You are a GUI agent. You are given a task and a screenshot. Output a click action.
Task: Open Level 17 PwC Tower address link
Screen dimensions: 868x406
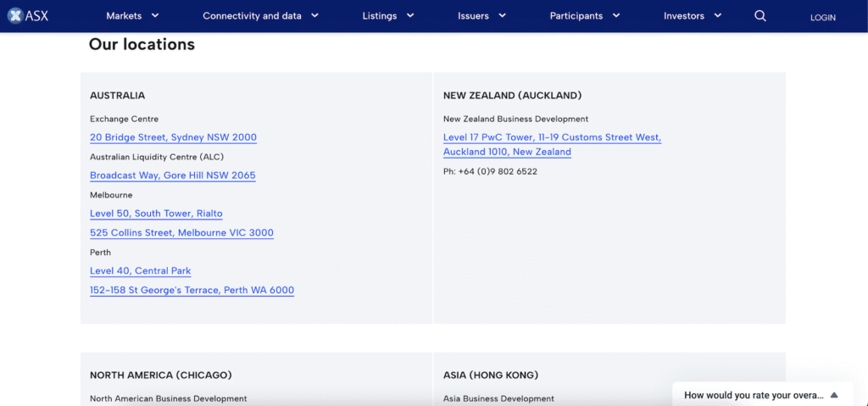[553, 137]
